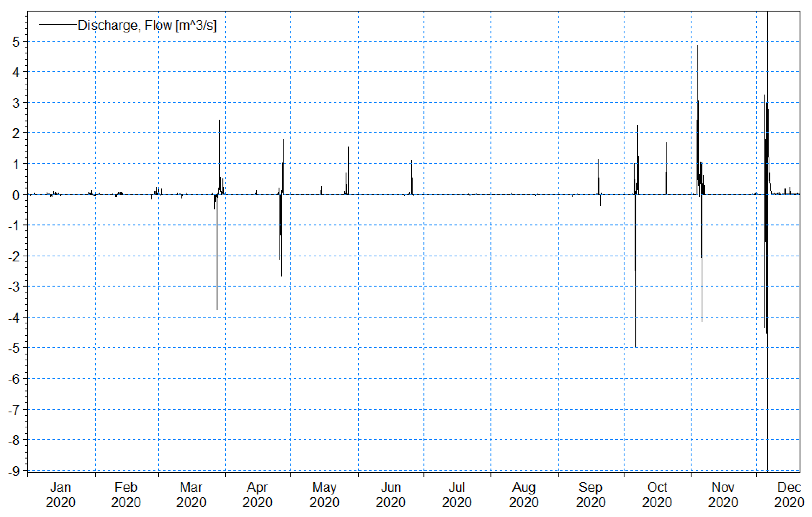This screenshot has height=517, width=812.
Task: Select the 'Jan 2020' axis label
Action: tap(61, 495)
